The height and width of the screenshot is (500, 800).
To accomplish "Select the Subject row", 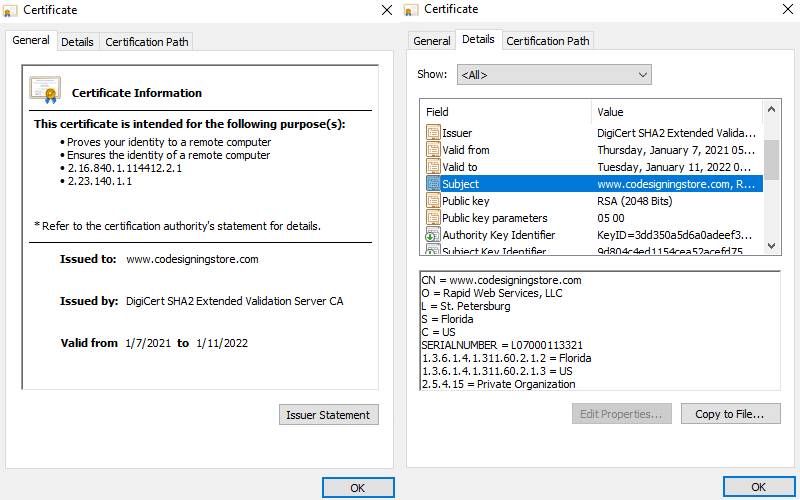I will coord(592,184).
